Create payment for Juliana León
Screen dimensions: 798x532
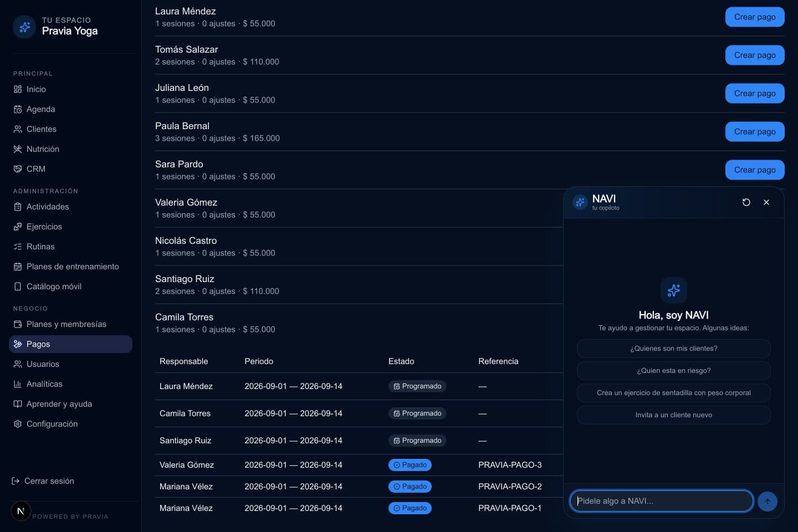point(755,94)
